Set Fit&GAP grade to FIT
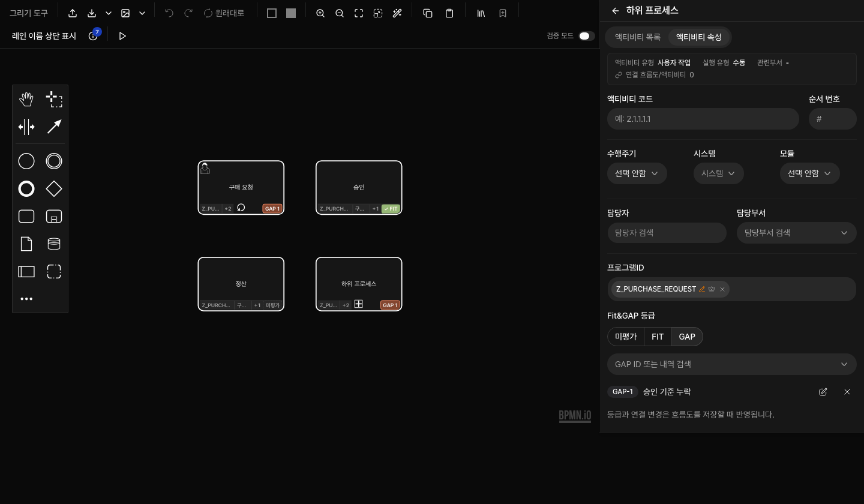 click(x=658, y=337)
